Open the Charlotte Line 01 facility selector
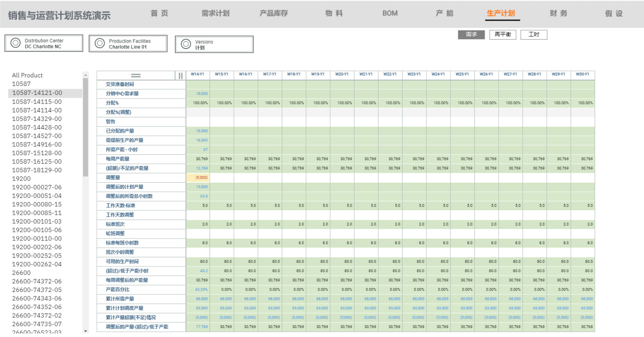 click(x=128, y=43)
